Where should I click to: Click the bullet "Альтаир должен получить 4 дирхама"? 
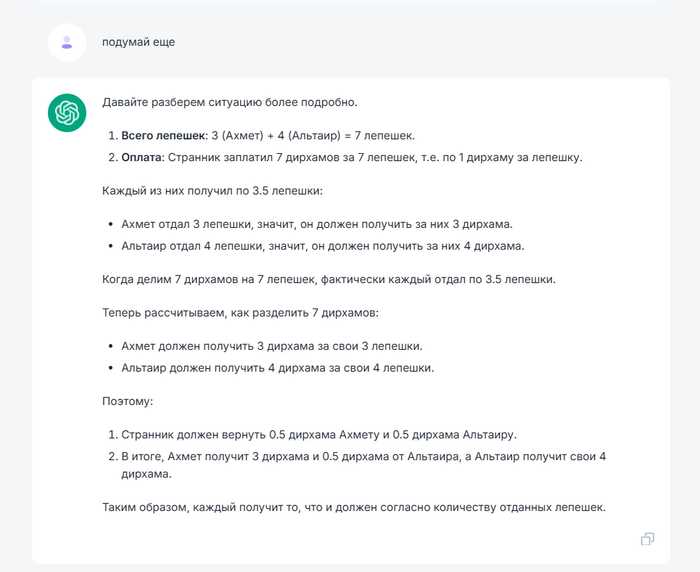277,368
